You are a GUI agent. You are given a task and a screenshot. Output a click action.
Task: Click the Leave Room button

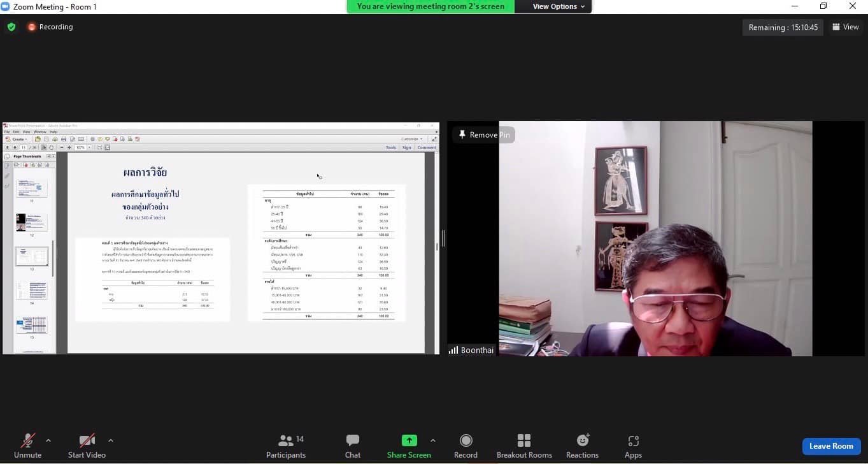pyautogui.click(x=831, y=446)
